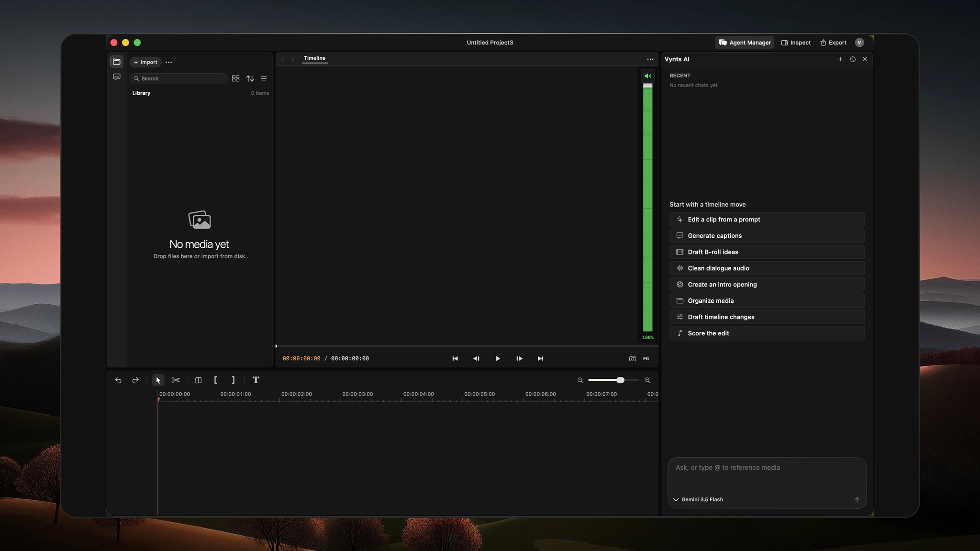Adjust the green volume level slider

647,208
